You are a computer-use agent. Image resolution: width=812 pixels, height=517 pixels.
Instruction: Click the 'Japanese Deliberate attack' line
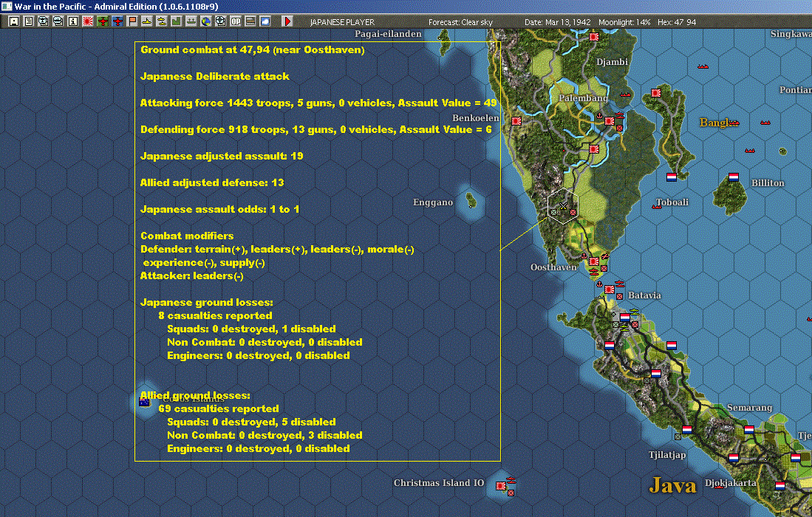pyautogui.click(x=215, y=76)
